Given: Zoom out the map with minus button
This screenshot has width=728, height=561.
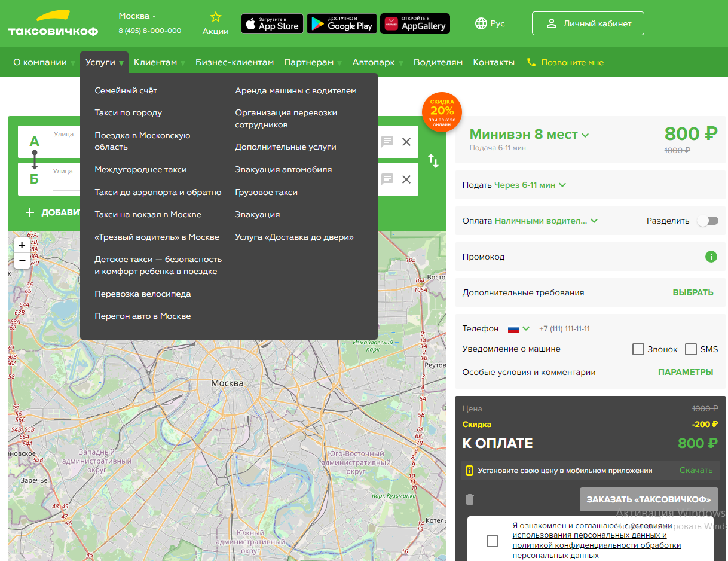Looking at the screenshot, I should (22, 261).
